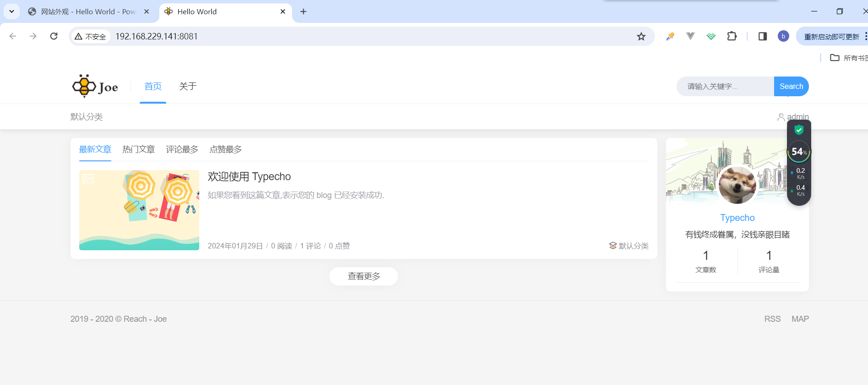The image size is (868, 385).
Task: Toggle the browser side panel icon
Action: [763, 36]
